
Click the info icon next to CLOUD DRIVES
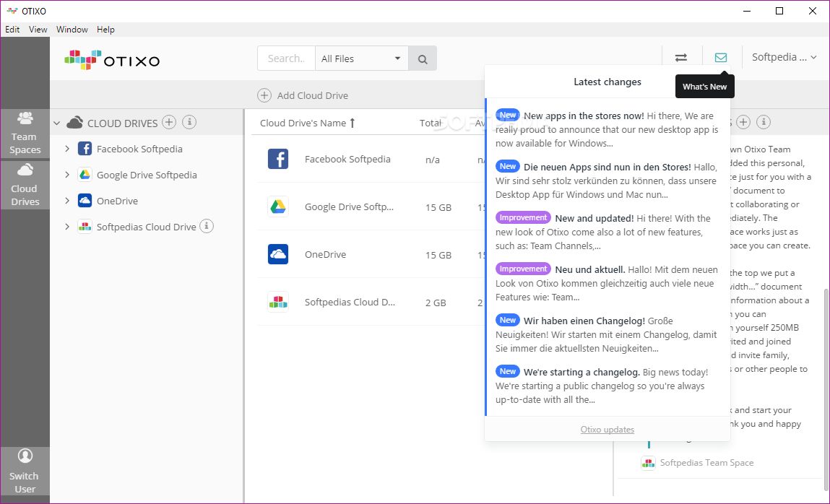tap(189, 122)
